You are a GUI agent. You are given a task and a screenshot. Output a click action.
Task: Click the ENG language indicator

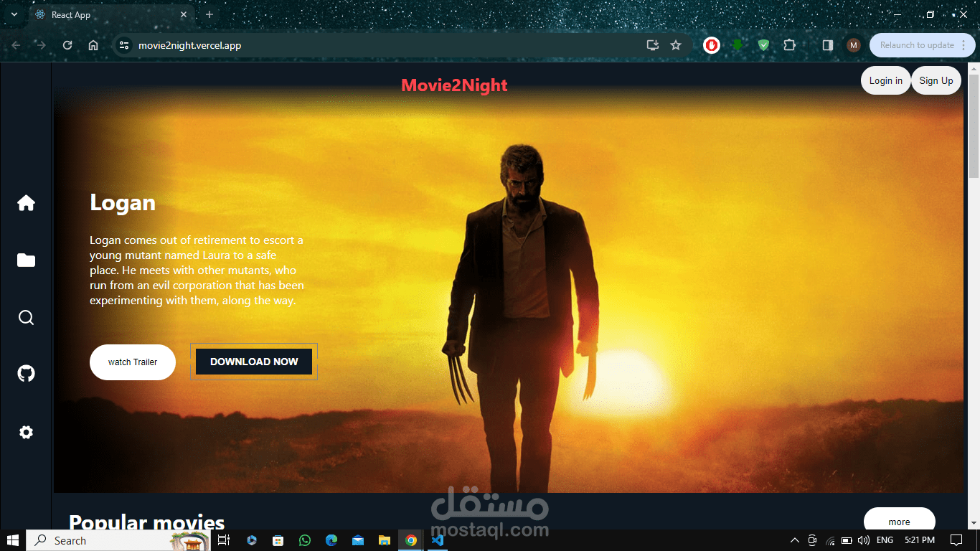(x=885, y=540)
